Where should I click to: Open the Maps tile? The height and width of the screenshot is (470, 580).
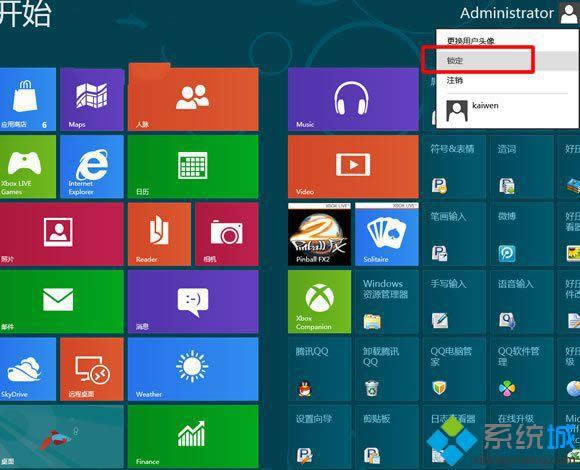tap(92, 99)
